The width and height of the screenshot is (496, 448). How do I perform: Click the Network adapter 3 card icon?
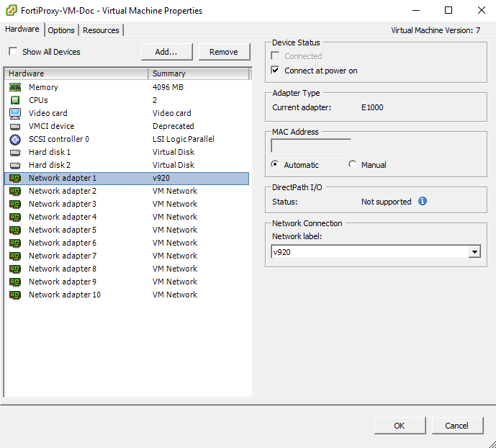pos(15,204)
